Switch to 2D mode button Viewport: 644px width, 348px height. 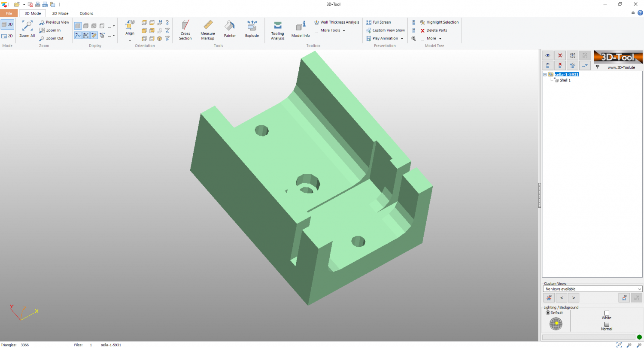click(7, 36)
